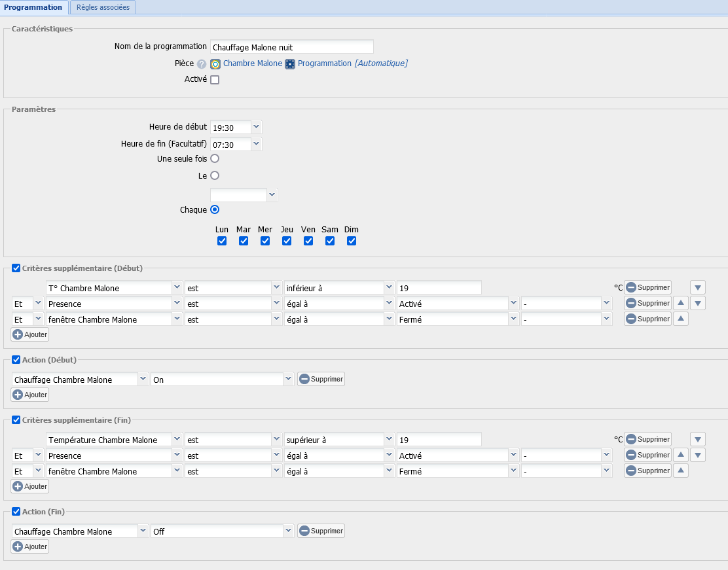728x570 pixels.
Task: Open the T° Chambre Malone device dropdown
Action: click(177, 288)
